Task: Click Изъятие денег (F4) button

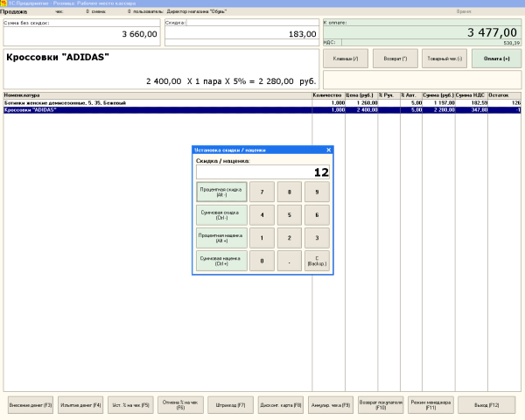Action: (80, 405)
